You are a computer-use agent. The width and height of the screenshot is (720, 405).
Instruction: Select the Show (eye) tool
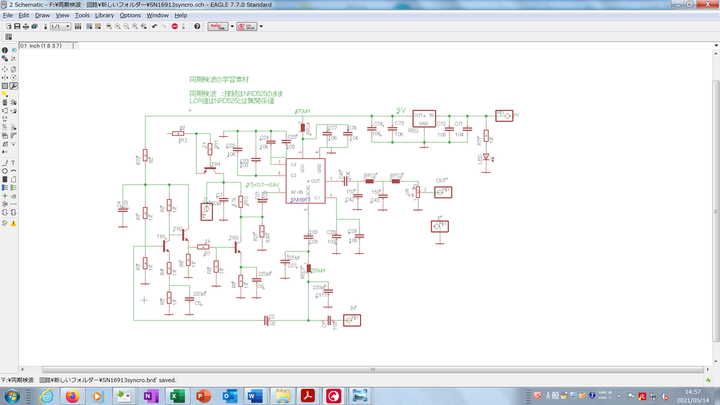[13, 49]
